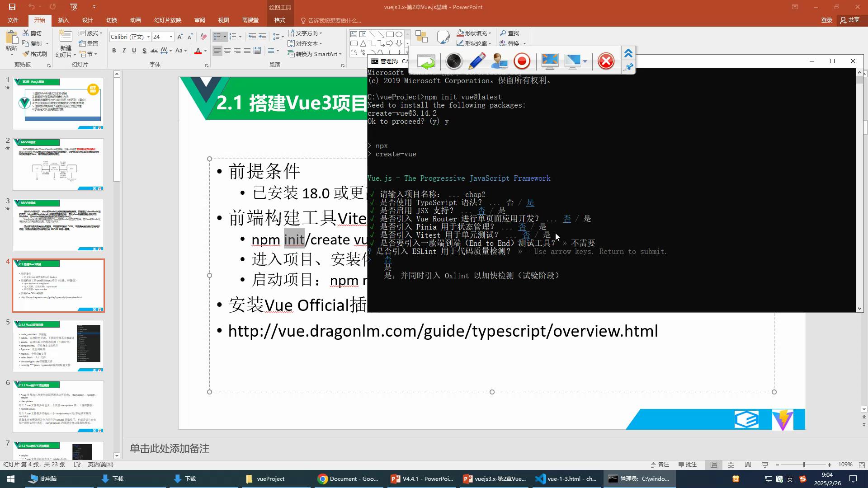This screenshot has height=488, width=868.
Task: Click the red record button
Action: pyautogui.click(x=522, y=61)
